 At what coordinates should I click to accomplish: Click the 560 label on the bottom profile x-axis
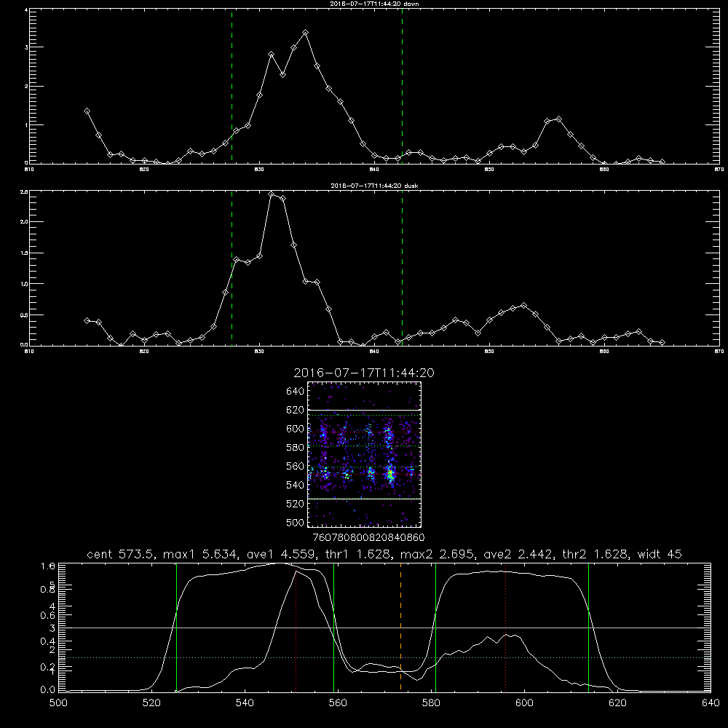[338, 703]
